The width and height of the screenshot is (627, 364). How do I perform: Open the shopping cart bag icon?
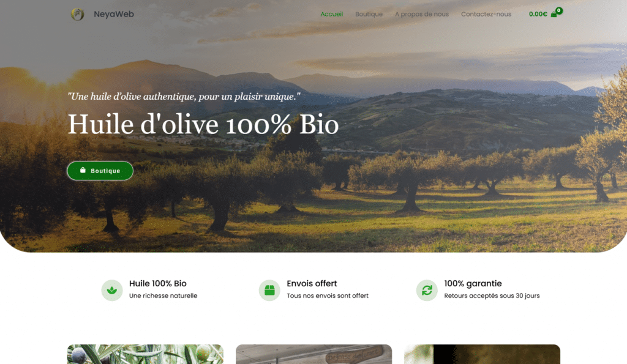click(x=554, y=15)
